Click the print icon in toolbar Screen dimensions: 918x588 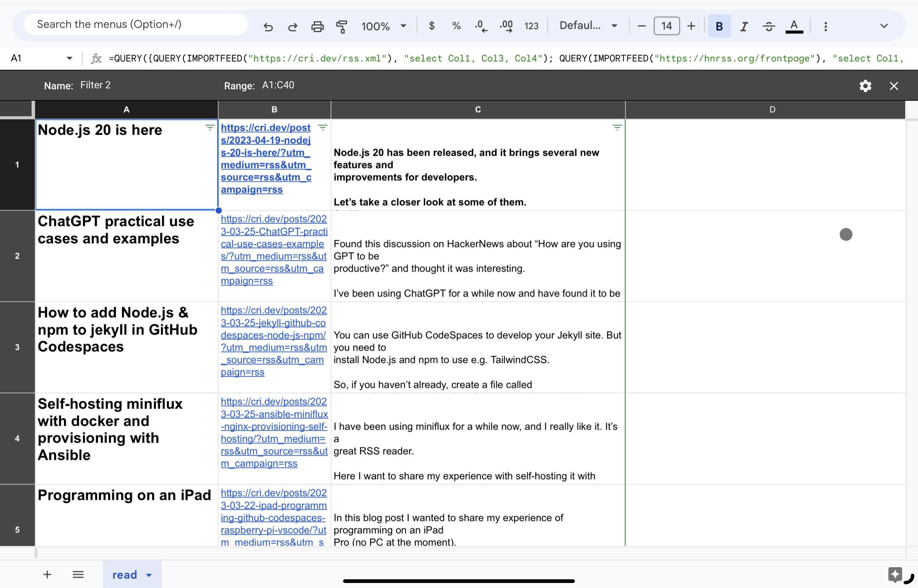[317, 26]
